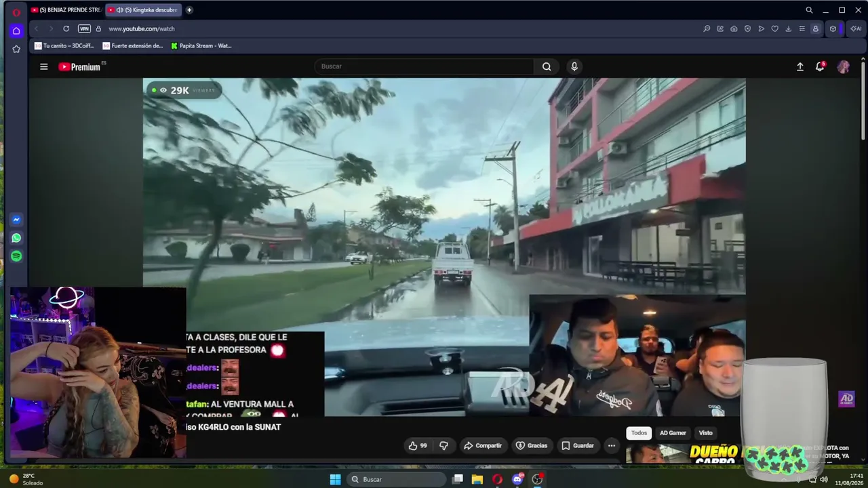868x488 pixels.
Task: Open Opera profile person icon
Action: 816,28
